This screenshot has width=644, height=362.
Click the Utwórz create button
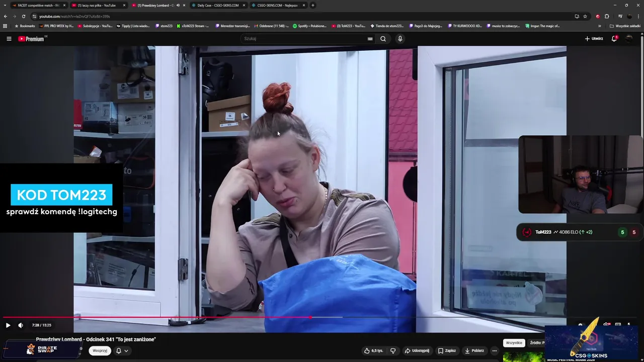(x=594, y=39)
